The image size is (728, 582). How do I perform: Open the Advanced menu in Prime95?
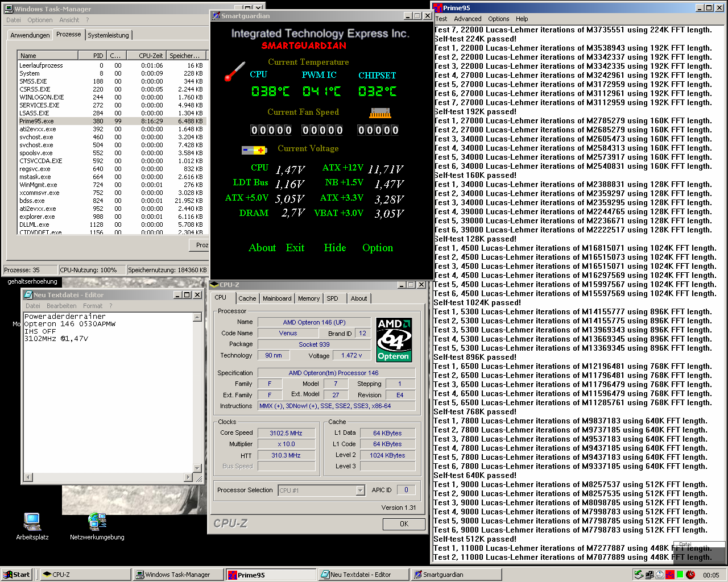pyautogui.click(x=468, y=19)
